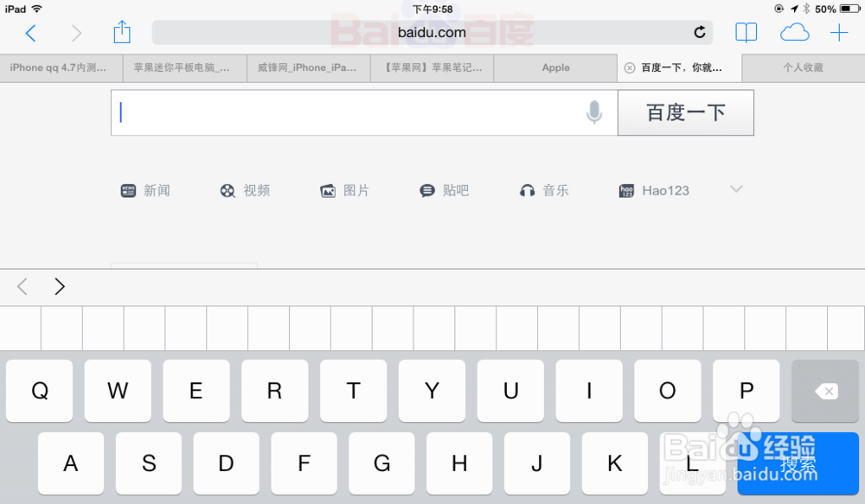The image size is (865, 504).
Task: Tap the R key
Action: [275, 391]
